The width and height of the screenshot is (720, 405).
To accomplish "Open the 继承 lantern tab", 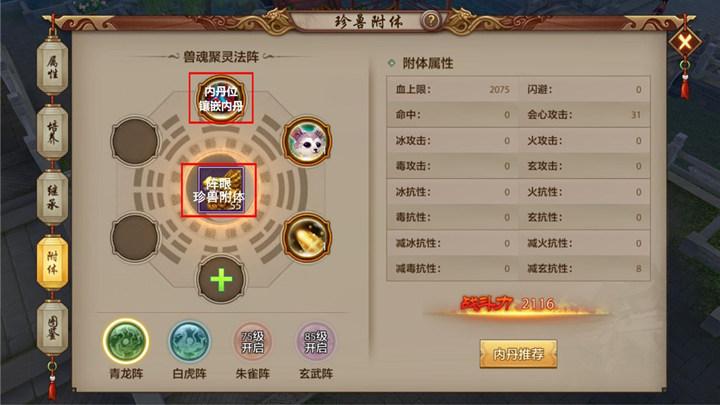I will pos(52,197).
